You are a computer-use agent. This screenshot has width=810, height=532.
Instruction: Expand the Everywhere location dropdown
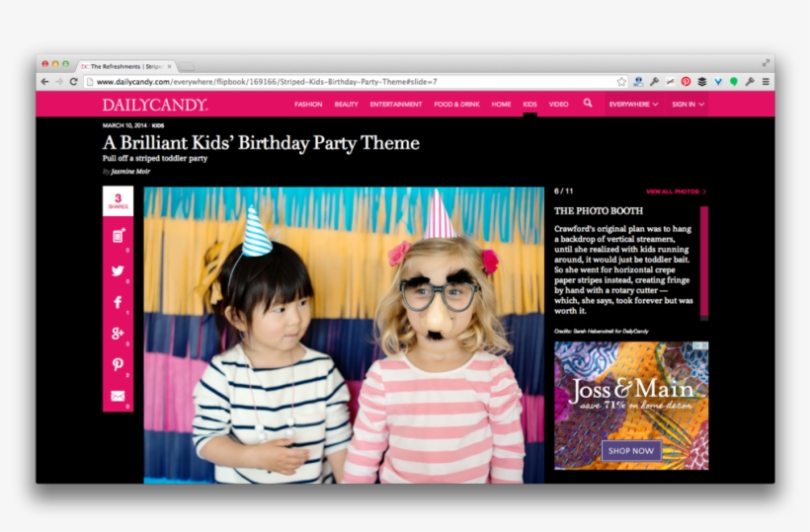coord(633,105)
